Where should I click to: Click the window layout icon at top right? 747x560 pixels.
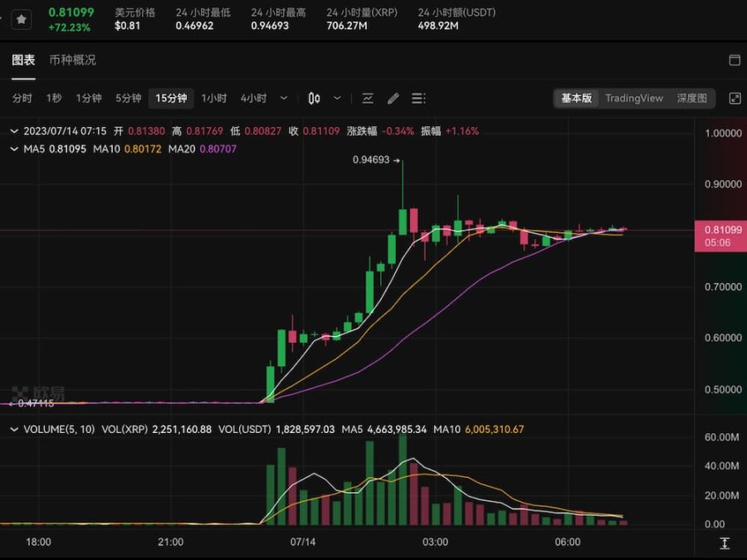coord(735,60)
